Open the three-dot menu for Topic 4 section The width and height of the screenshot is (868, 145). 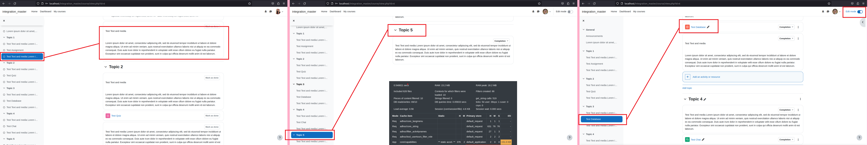(x=800, y=99)
